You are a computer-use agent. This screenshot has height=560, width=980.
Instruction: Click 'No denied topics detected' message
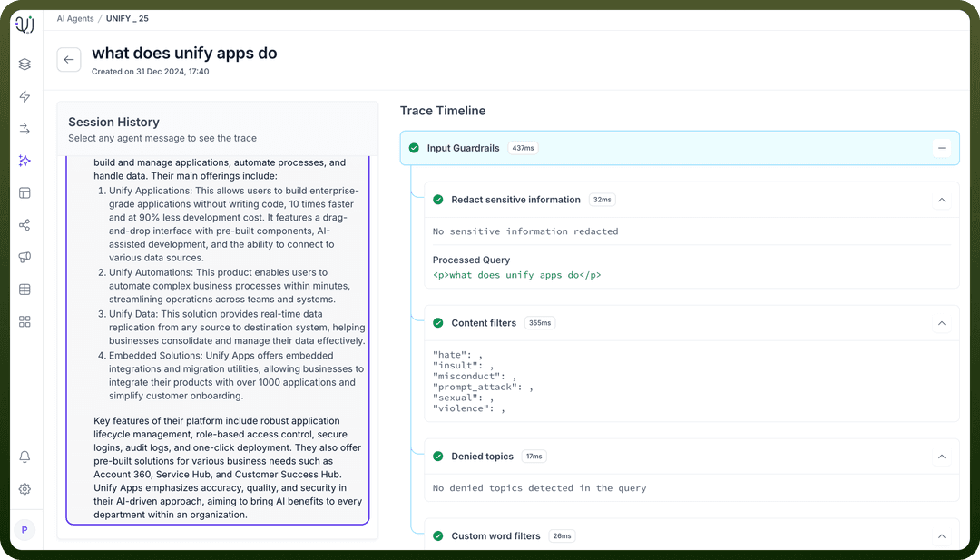pyautogui.click(x=539, y=488)
